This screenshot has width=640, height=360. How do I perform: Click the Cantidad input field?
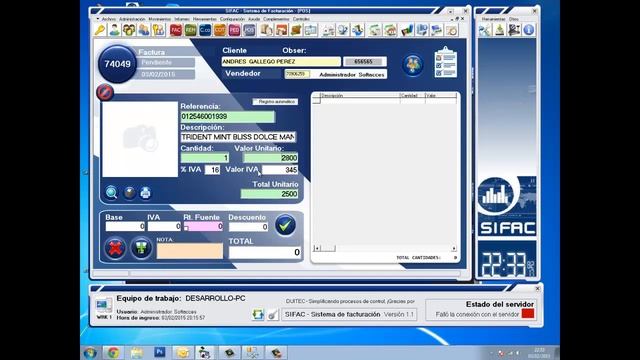coord(204,158)
